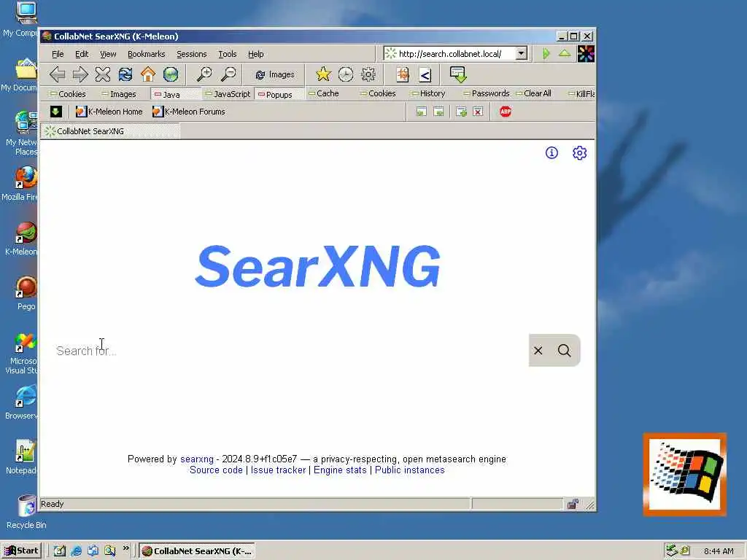The height and width of the screenshot is (560, 747).
Task: Switch to previous tab via tab-bar icon
Action: click(421, 112)
